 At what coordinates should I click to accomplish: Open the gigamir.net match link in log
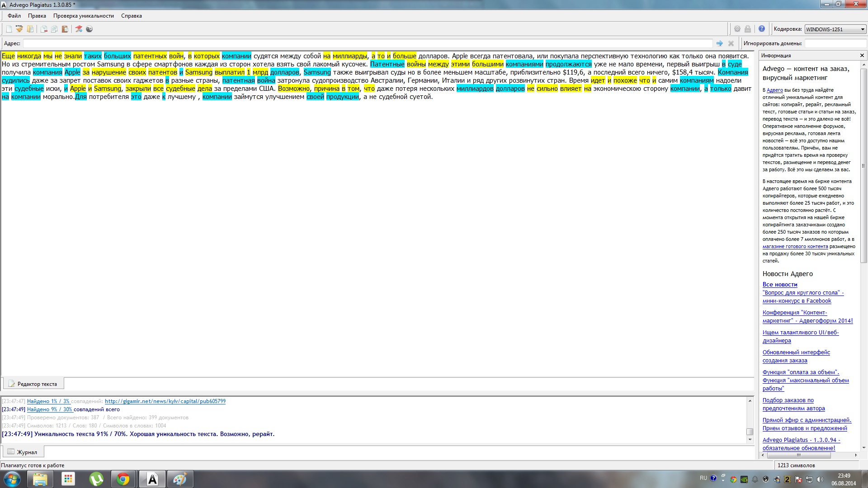165,401
